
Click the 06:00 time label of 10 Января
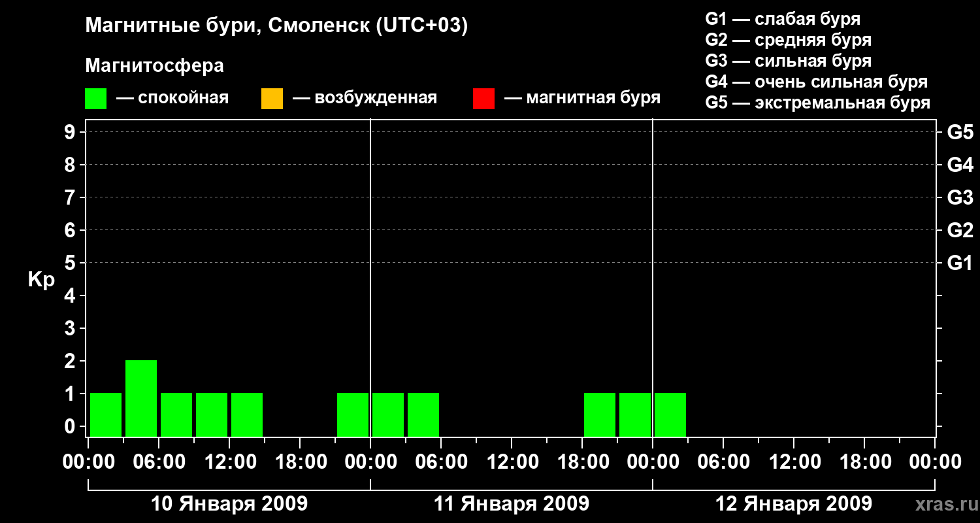(159, 462)
